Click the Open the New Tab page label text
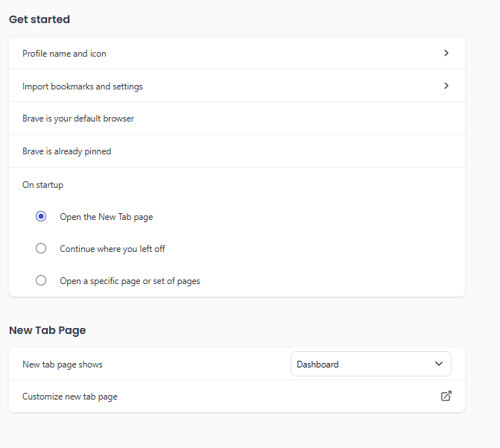This screenshot has height=448, width=500. [106, 217]
